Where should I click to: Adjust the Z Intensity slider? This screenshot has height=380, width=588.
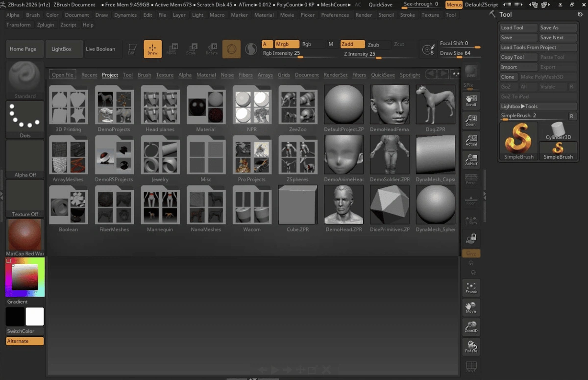coord(378,54)
